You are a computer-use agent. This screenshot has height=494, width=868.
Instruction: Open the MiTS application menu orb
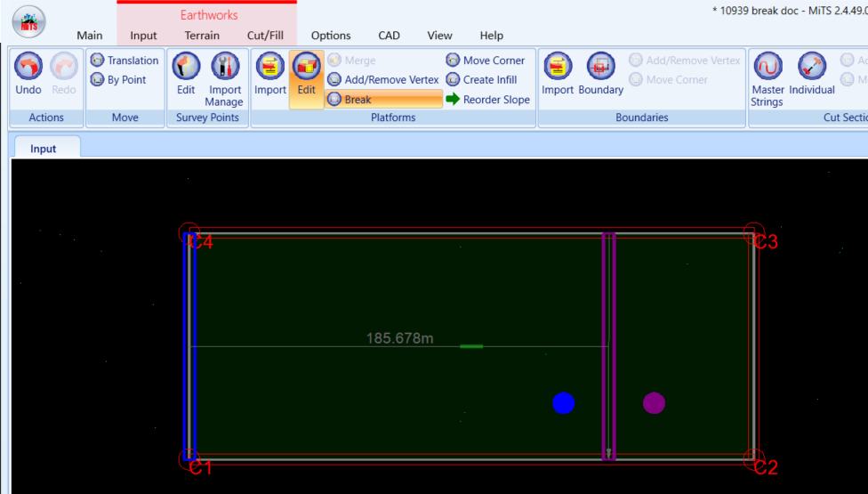click(x=28, y=22)
